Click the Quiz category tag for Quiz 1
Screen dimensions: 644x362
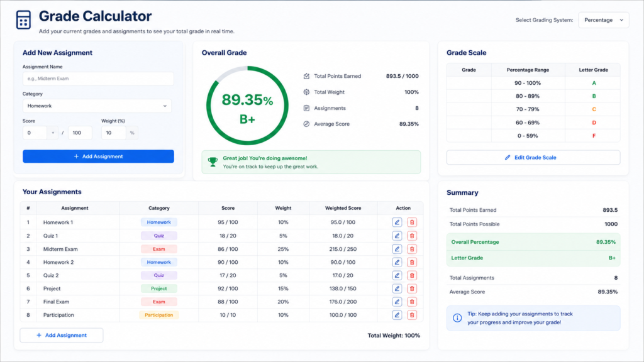coord(159,236)
